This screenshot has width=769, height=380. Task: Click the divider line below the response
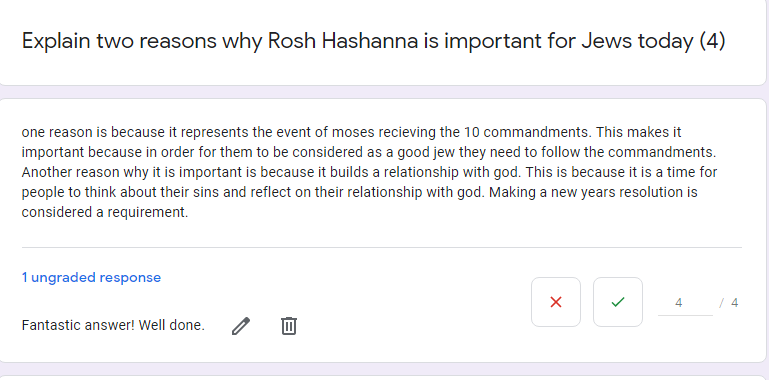pos(382,248)
